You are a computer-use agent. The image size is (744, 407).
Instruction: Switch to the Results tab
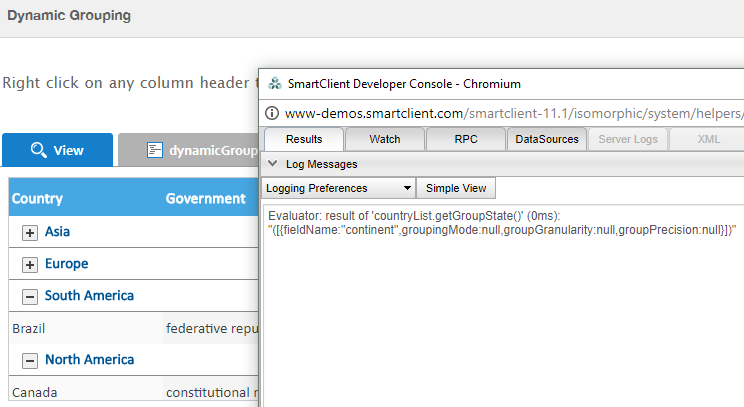point(304,139)
